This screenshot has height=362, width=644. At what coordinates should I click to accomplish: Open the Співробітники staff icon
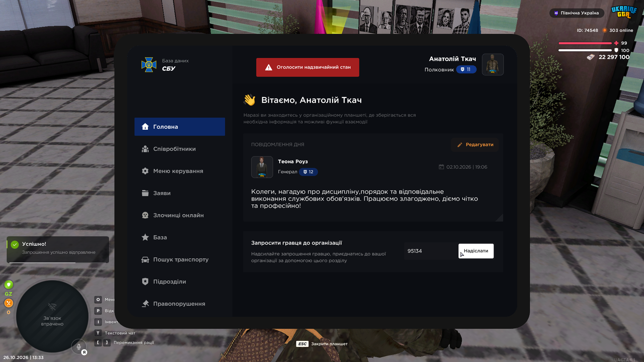(x=145, y=149)
